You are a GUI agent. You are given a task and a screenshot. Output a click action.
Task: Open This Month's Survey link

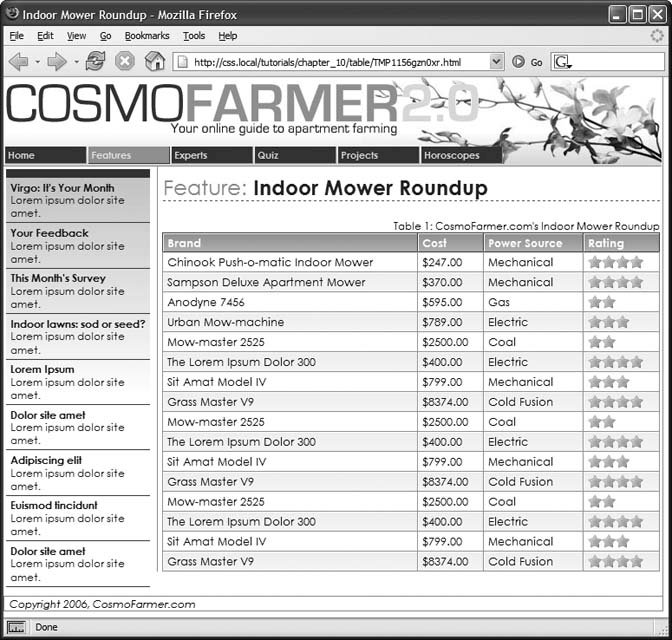58,278
